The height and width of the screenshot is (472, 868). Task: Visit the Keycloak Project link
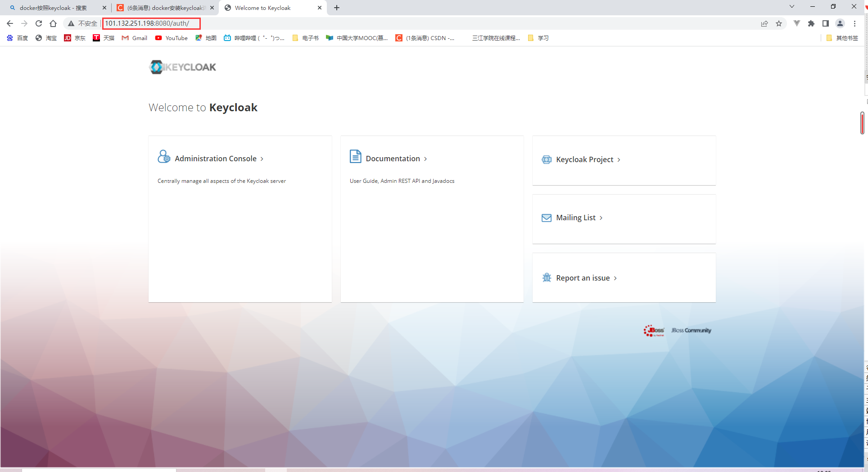588,159
